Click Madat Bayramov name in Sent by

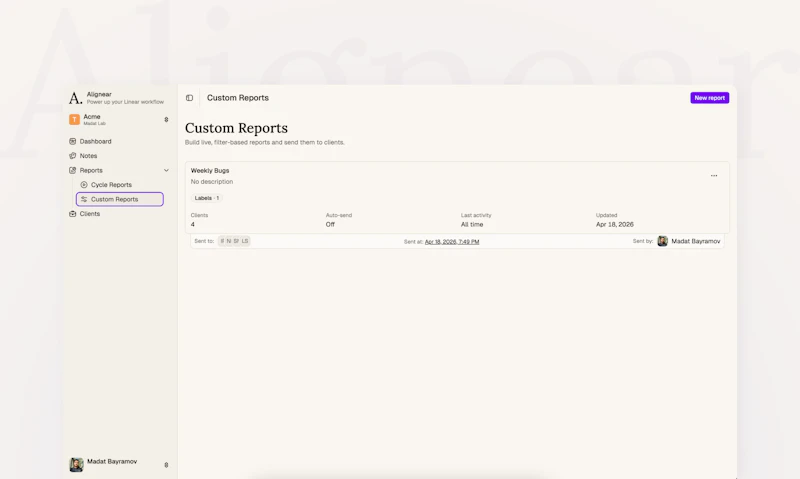tap(695, 241)
